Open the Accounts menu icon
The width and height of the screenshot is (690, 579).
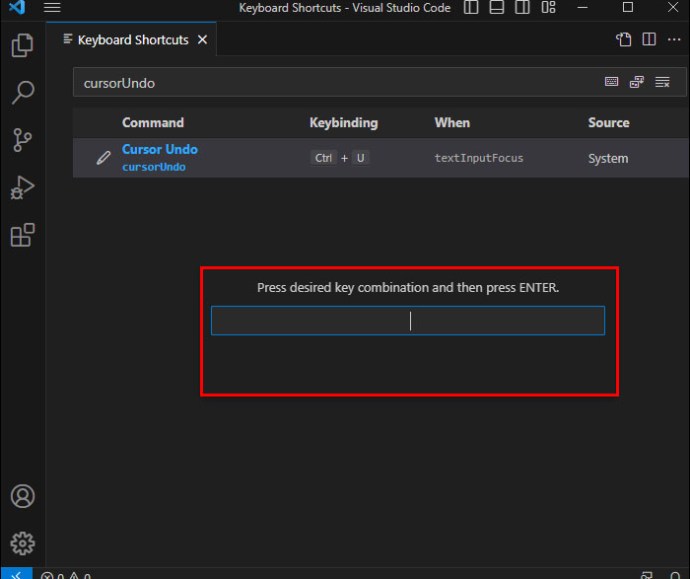(x=22, y=496)
